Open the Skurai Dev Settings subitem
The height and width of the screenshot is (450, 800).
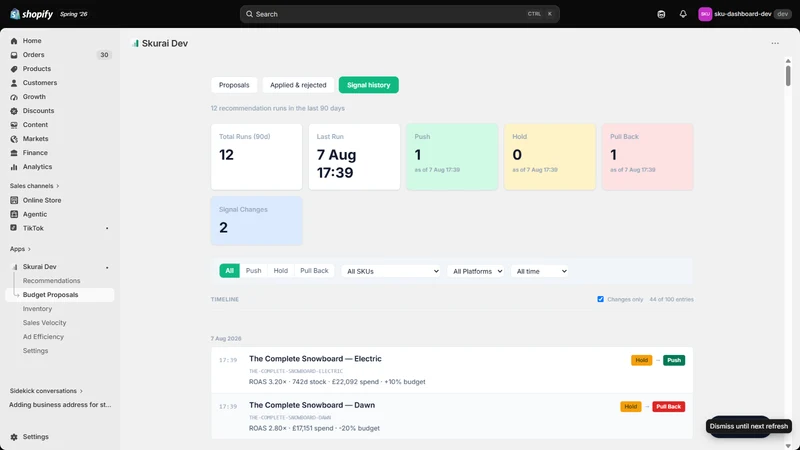click(x=35, y=351)
